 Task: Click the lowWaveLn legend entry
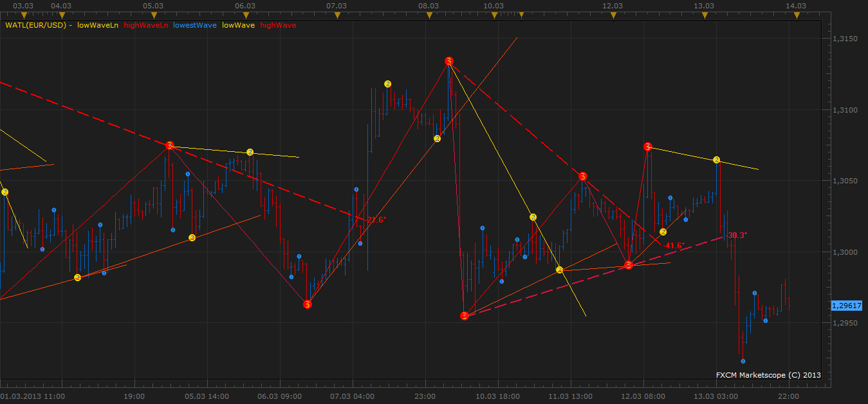tap(97, 26)
